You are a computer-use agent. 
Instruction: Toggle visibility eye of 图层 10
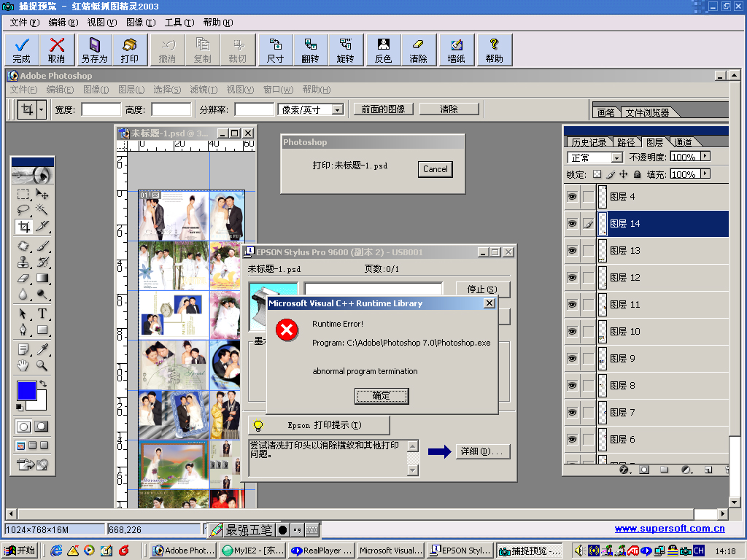572,332
